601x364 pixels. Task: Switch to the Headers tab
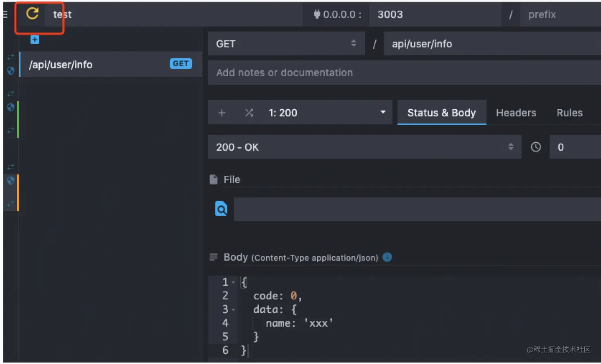pos(516,113)
